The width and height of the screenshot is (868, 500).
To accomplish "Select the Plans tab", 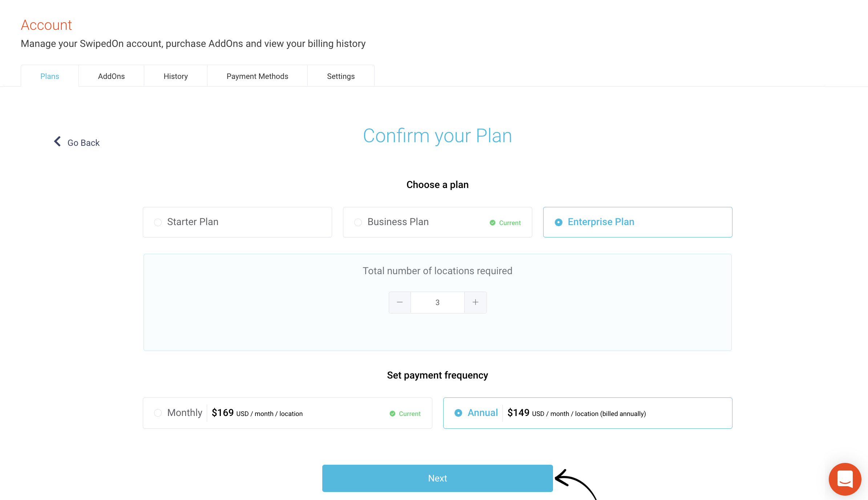I will [50, 76].
